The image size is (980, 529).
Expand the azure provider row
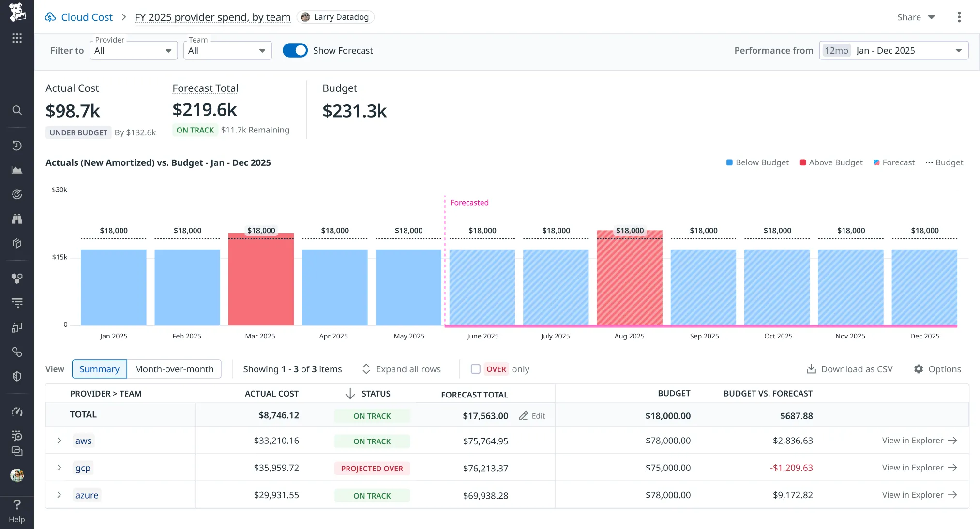(59, 495)
